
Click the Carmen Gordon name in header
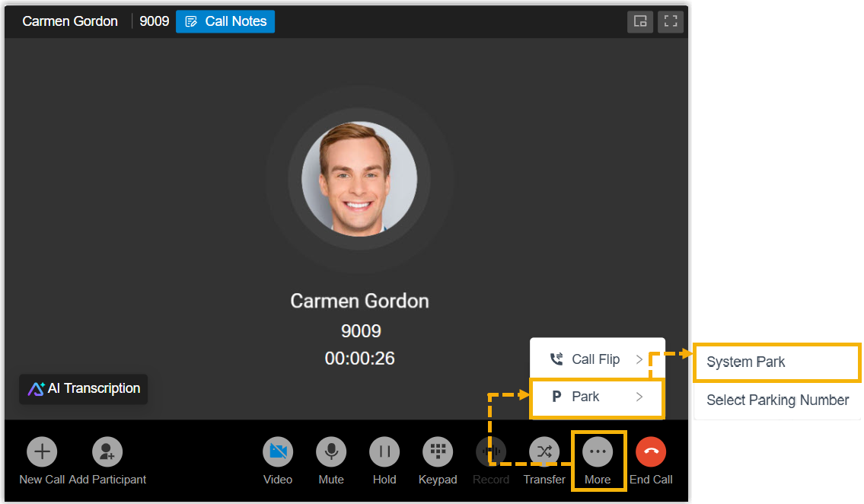pyautogui.click(x=70, y=21)
